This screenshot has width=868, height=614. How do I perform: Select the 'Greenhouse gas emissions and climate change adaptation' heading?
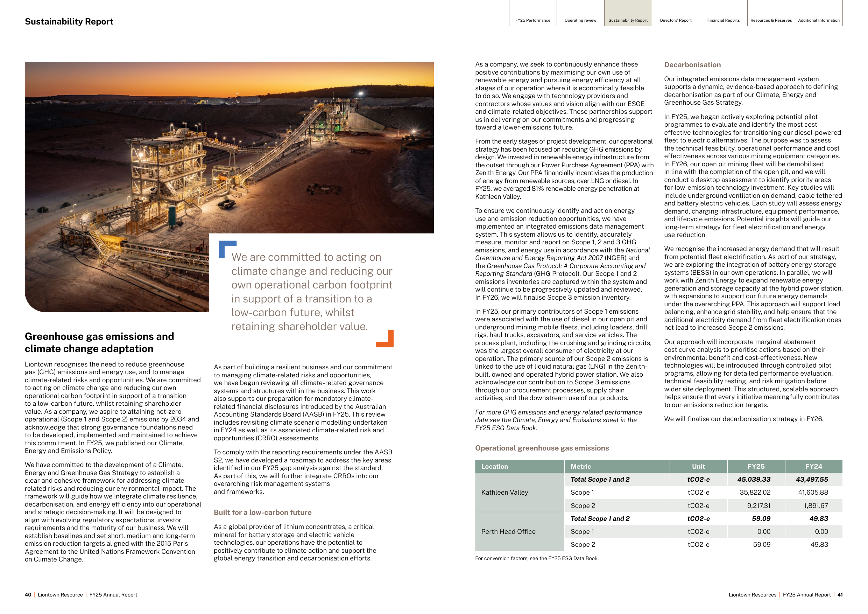99,342
